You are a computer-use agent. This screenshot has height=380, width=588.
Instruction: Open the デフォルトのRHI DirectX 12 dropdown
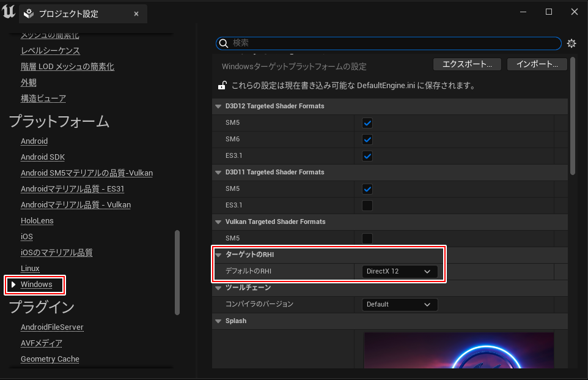point(399,271)
